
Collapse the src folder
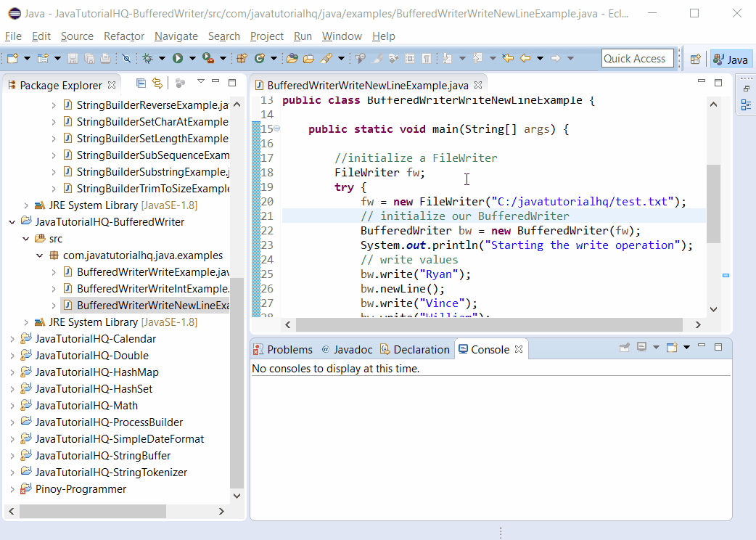(25, 238)
